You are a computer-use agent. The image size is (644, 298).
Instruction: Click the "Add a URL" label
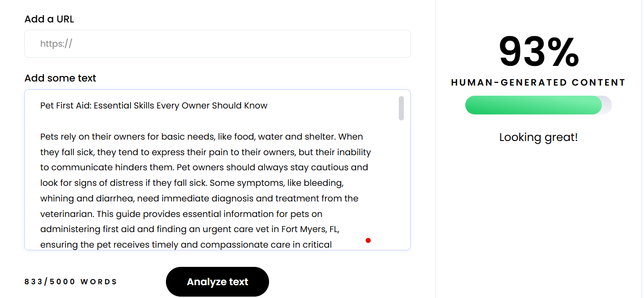[49, 19]
